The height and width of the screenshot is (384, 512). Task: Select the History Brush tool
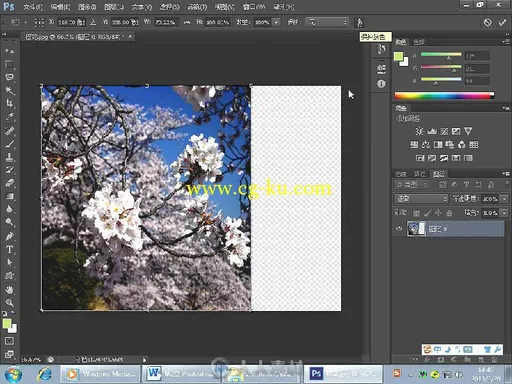click(9, 170)
